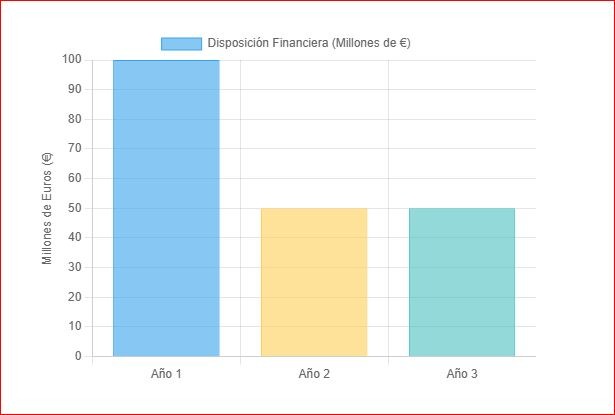Select the teal Año 3 bar
This screenshot has width=615, height=415.
462,282
